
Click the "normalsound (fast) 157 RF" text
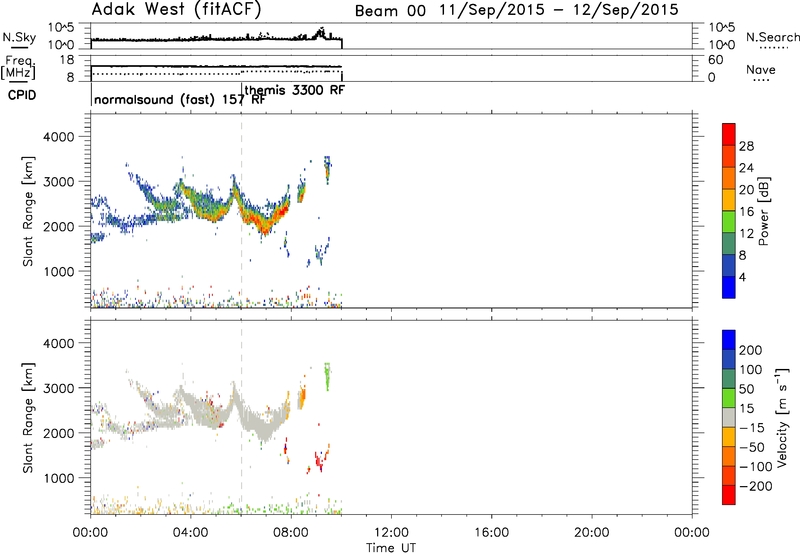180,99
